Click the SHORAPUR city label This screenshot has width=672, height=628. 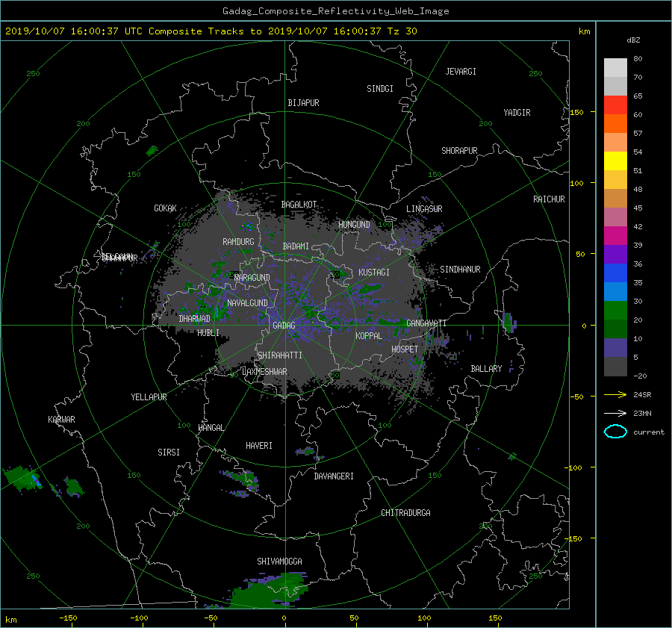[459, 151]
